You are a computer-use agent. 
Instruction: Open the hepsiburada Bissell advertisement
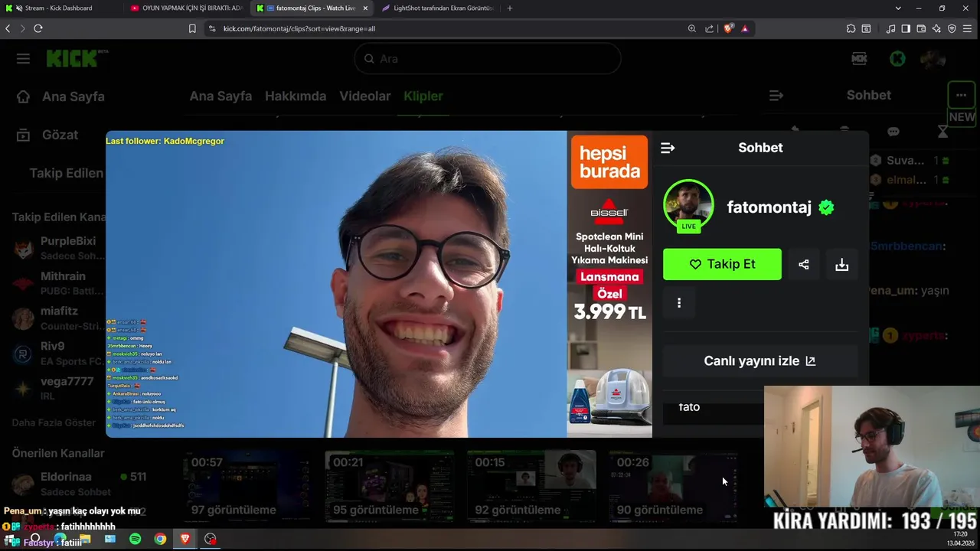pyautogui.click(x=609, y=284)
